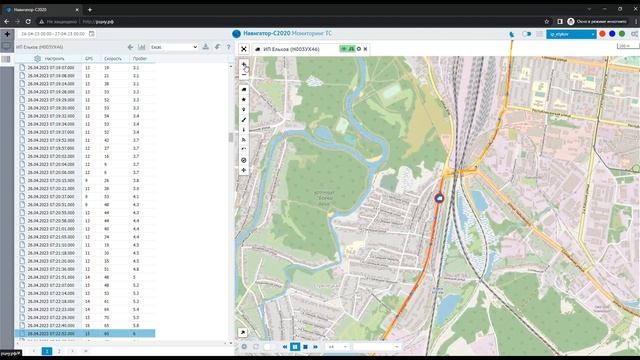Select the circle target tool in map toolbar
The height and width of the screenshot is (360, 640).
(x=244, y=160)
